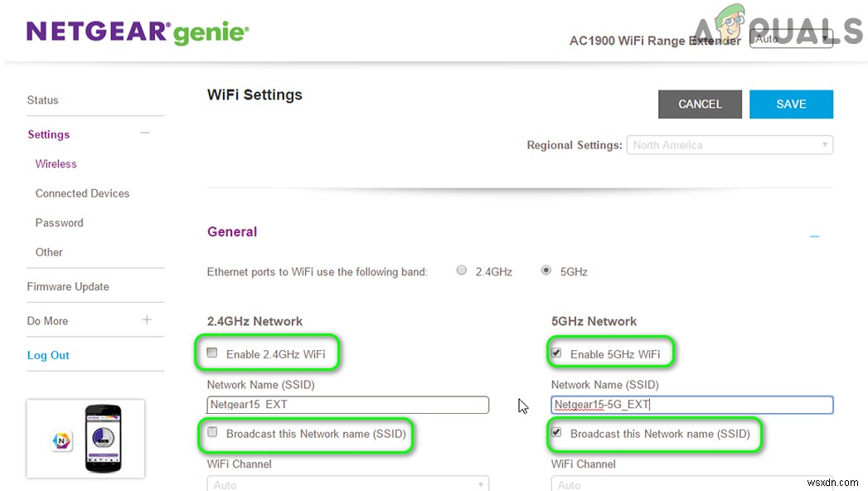Go to the Connected Devices page

(x=81, y=193)
